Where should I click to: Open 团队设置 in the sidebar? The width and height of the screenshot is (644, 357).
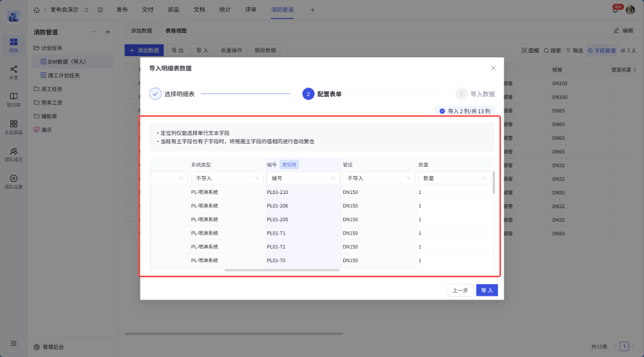14,181
